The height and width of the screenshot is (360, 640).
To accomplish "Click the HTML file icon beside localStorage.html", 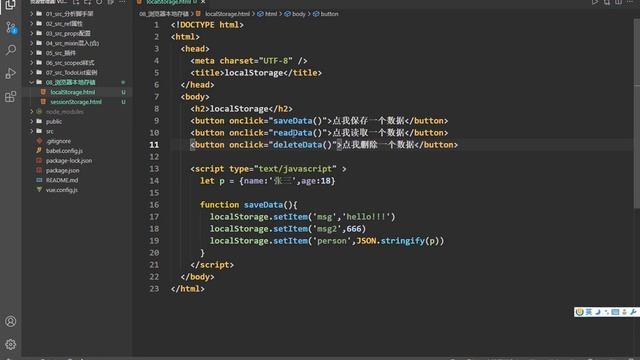I will [43, 92].
